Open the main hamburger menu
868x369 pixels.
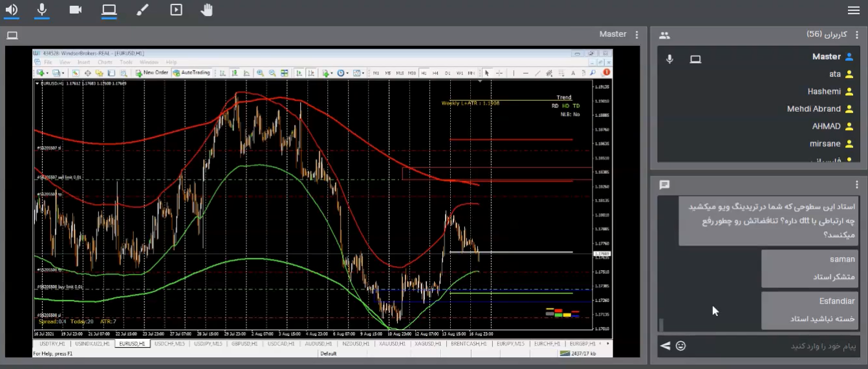[x=854, y=10]
